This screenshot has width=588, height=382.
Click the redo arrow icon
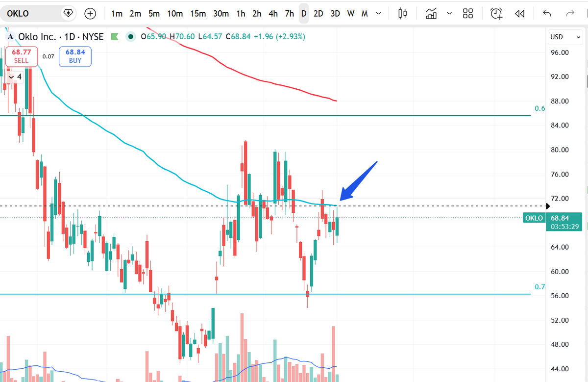(570, 13)
